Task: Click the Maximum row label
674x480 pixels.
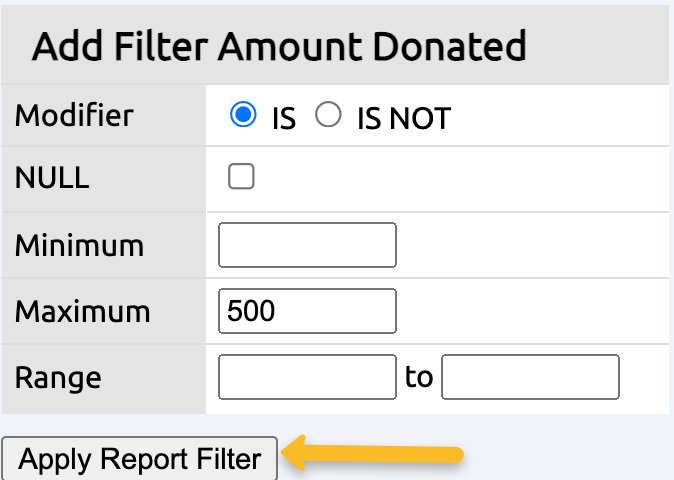Action: [x=82, y=311]
